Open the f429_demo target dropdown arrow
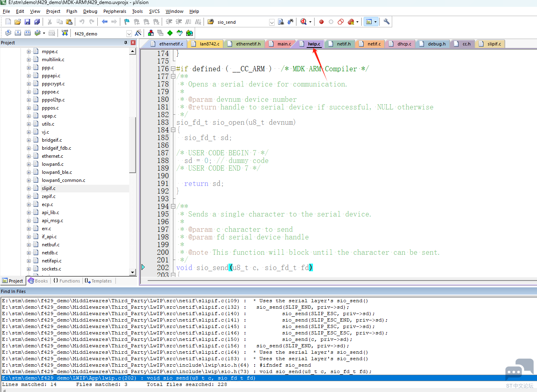537x392 pixels. (x=129, y=33)
